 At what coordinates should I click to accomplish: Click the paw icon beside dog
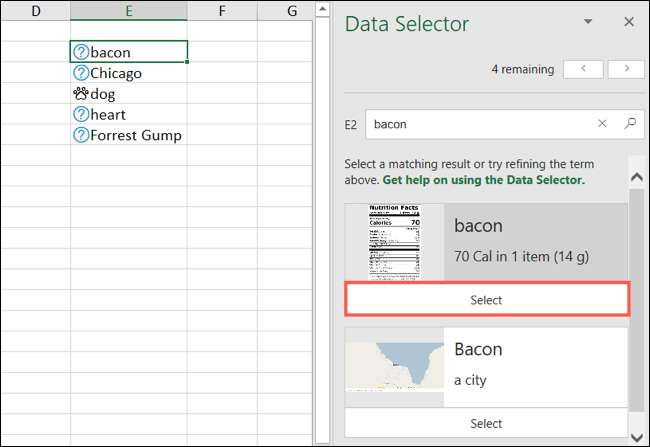click(81, 94)
